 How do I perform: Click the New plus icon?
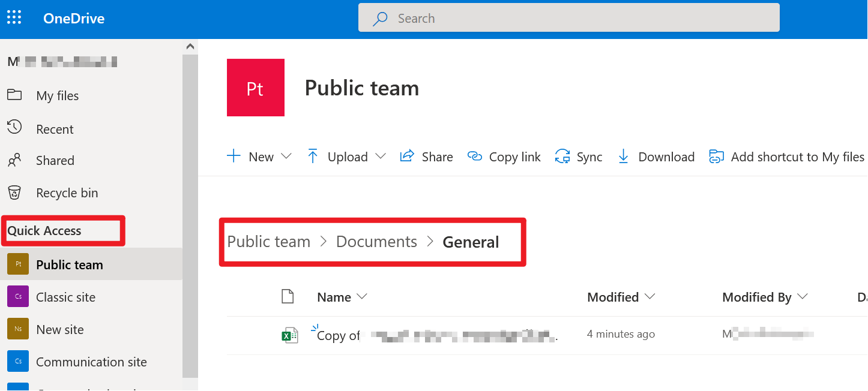pos(234,157)
